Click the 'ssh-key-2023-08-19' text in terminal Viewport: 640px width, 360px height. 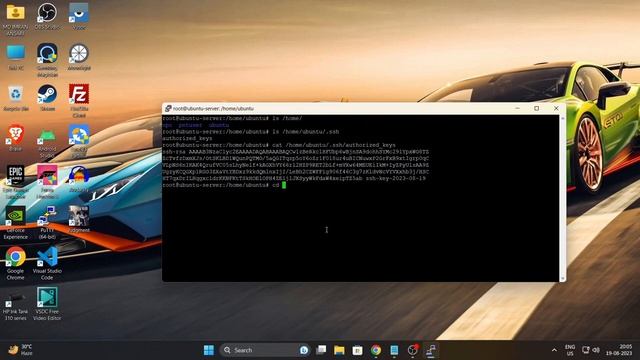(396, 178)
